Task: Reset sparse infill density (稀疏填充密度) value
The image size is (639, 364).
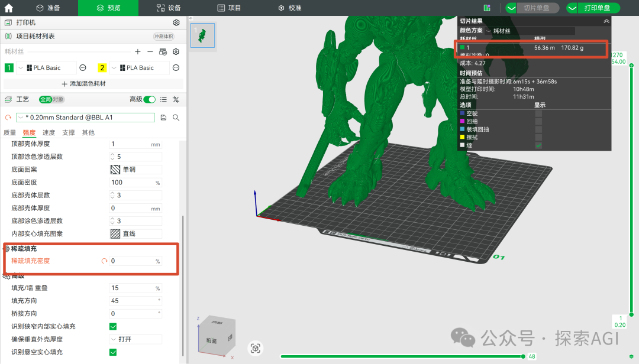Action: click(x=104, y=261)
